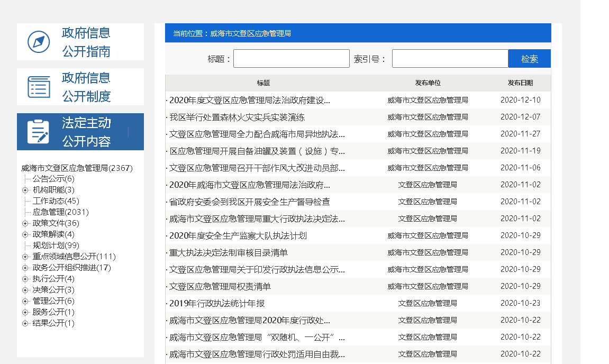Expand the 机构职能 tree node

(x=25, y=190)
